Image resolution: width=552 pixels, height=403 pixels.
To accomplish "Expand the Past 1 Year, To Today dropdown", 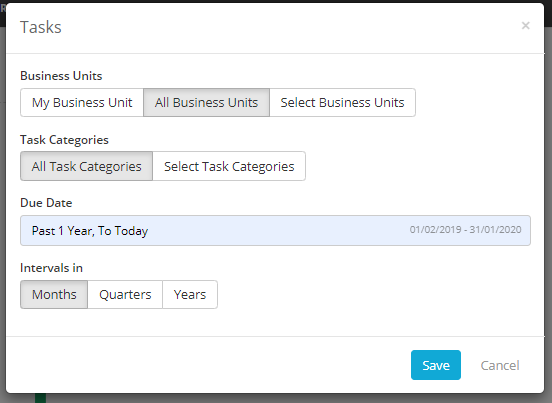I will pos(275,231).
